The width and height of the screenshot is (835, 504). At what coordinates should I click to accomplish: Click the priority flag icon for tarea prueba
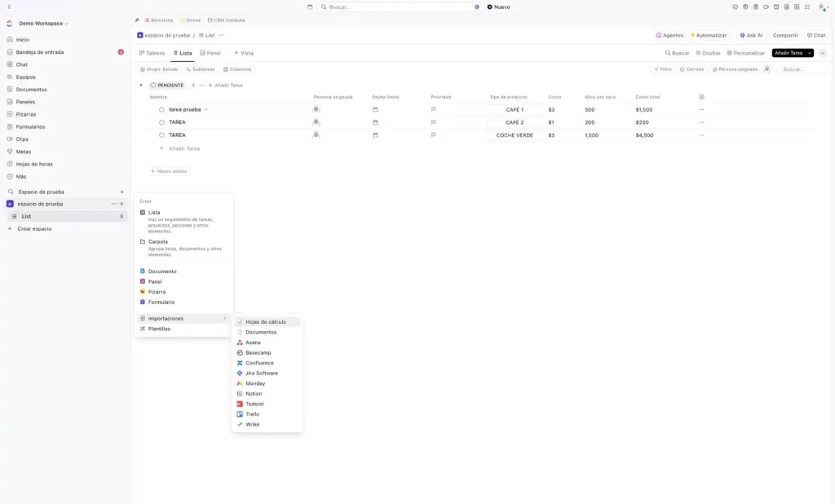434,109
